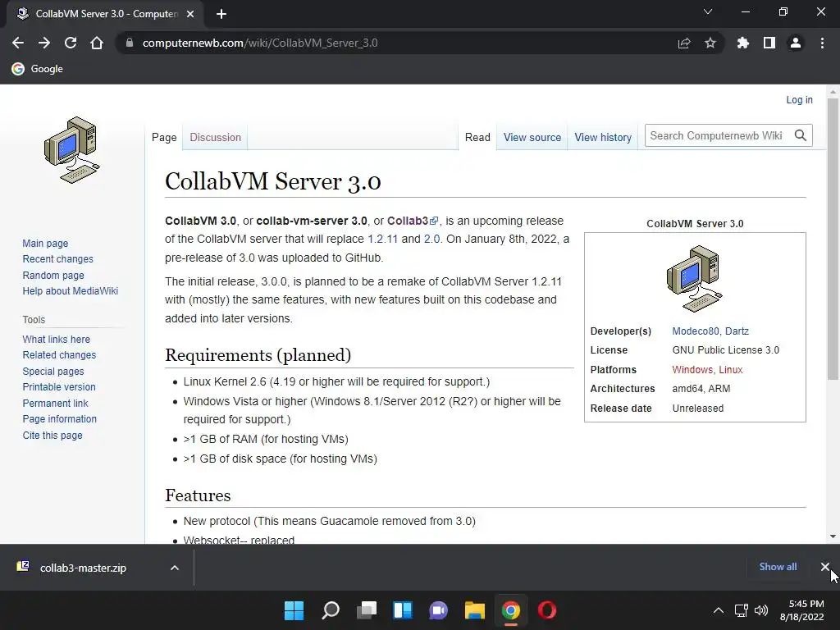Select the Read tab
840x630 pixels.
click(477, 137)
